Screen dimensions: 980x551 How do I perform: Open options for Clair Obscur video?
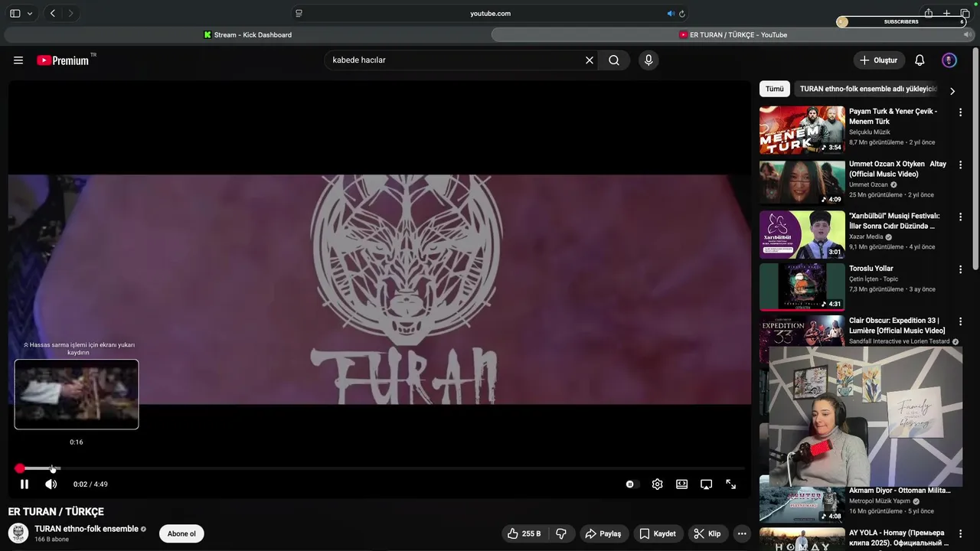(x=960, y=321)
